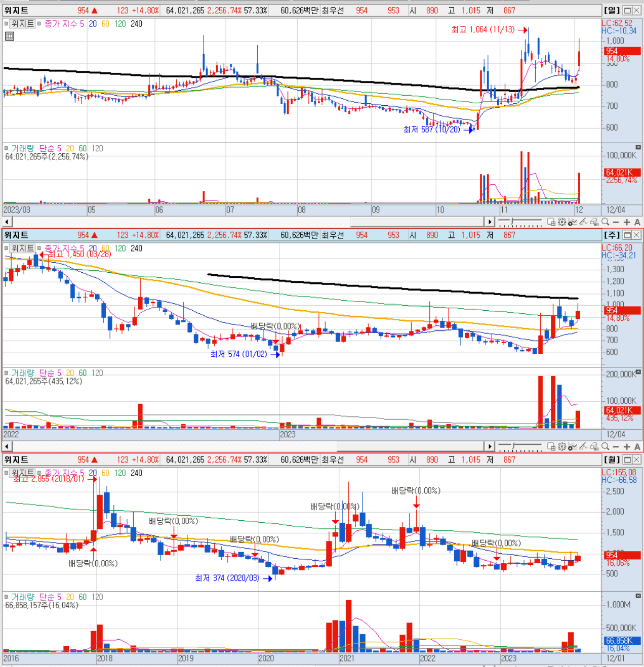Click left scroll arrow under weekly chart
Image resolution: width=644 pixels, height=667 pixels.
coord(7,446)
